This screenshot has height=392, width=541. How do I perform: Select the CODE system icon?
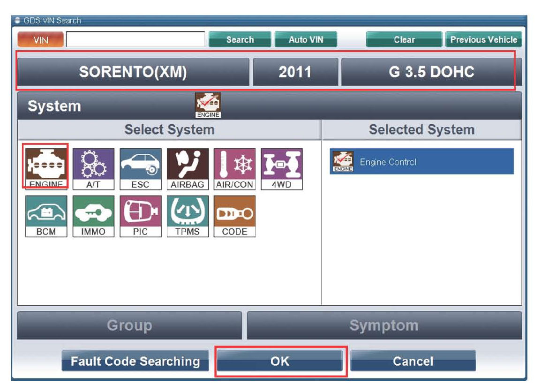[234, 215]
